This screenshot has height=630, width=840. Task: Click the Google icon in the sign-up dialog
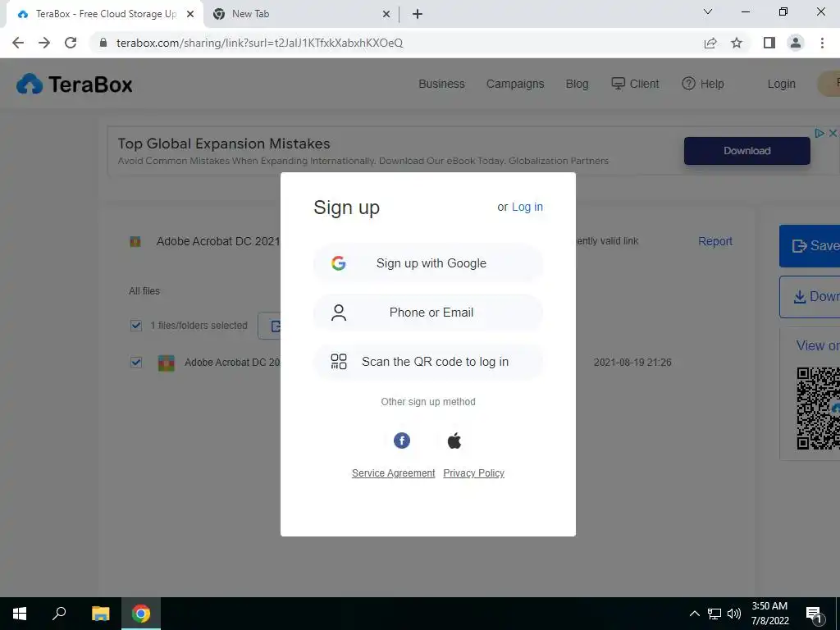(x=339, y=263)
